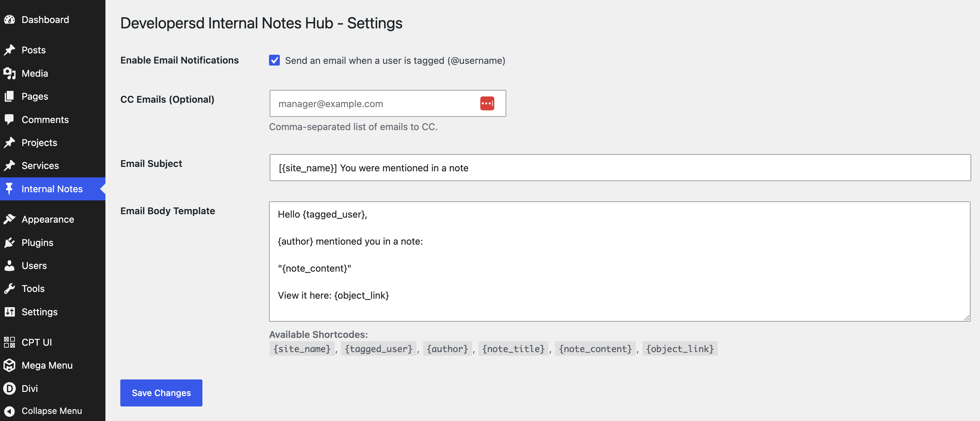Click the Mega Menu box icon
The image size is (980, 421).
tap(9, 366)
